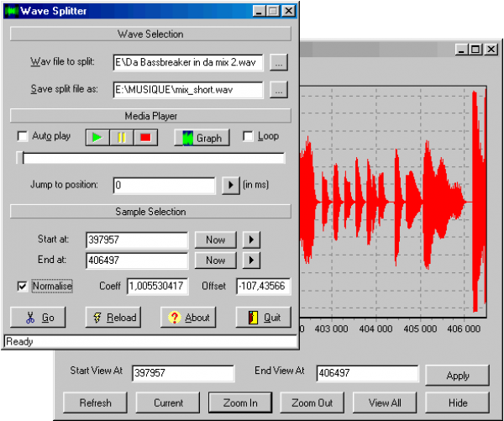Screen dimensions: 504x421
Task: Click Zoom In on the graph window
Action: [x=239, y=403]
